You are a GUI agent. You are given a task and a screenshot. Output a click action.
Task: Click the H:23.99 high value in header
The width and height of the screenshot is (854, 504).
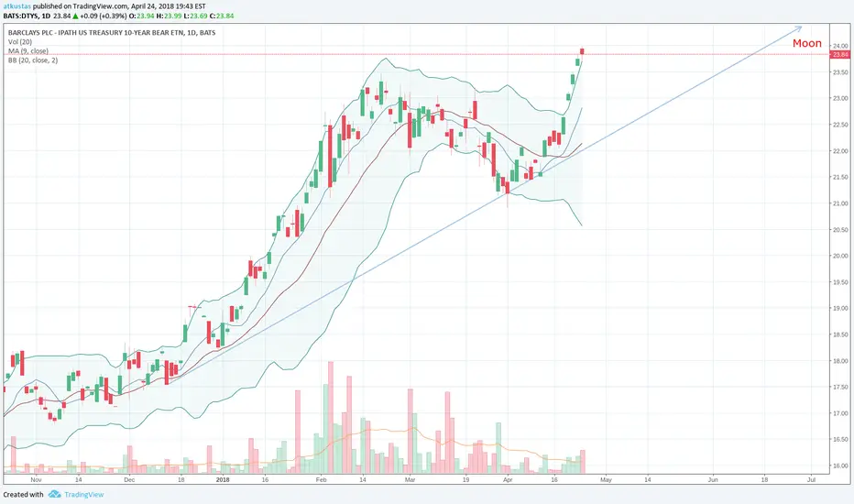[x=169, y=16]
